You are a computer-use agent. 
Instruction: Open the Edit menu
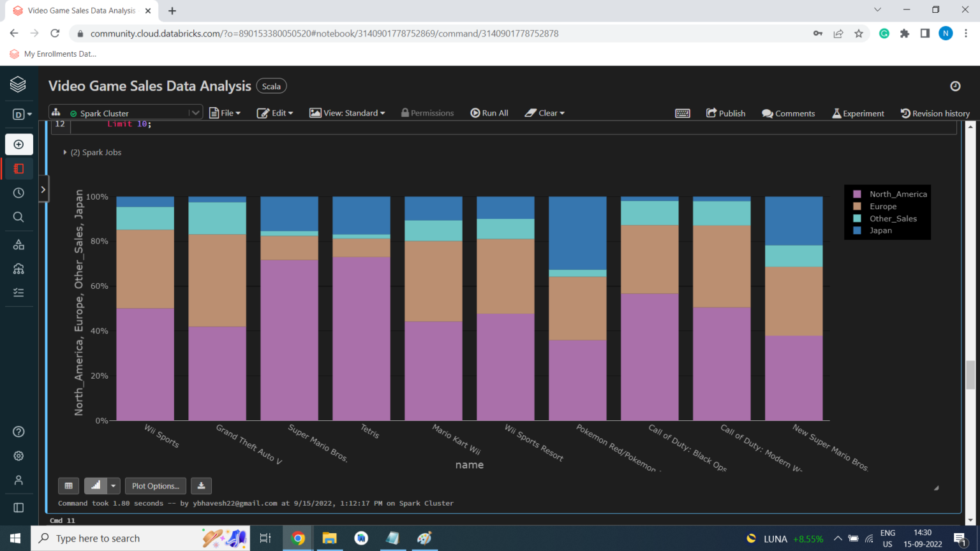pyautogui.click(x=275, y=113)
